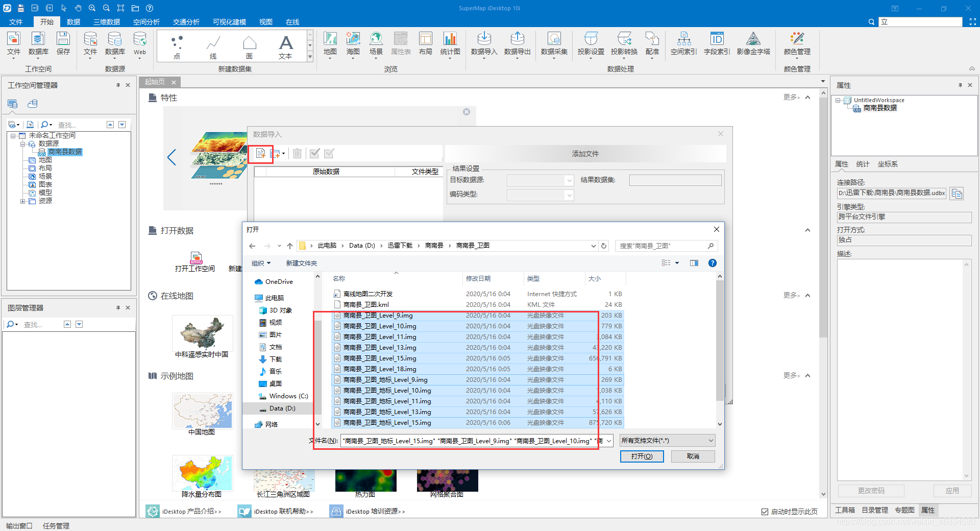Click 任务管理 in status bar
Image resolution: width=980 pixels, height=531 pixels.
56,526
